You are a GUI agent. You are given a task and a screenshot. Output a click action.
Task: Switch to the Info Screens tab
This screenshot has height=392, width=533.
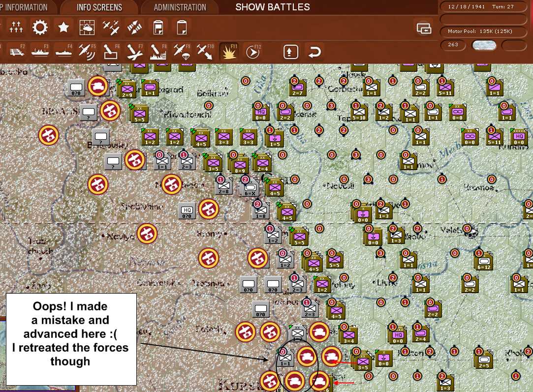(x=99, y=7)
